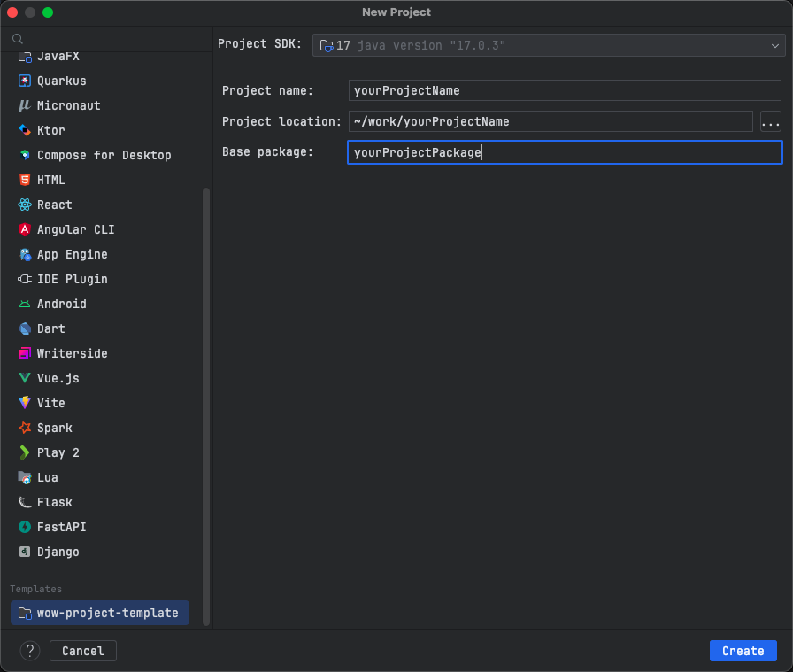793x672 pixels.
Task: Click into the Base package field
Action: [565, 152]
